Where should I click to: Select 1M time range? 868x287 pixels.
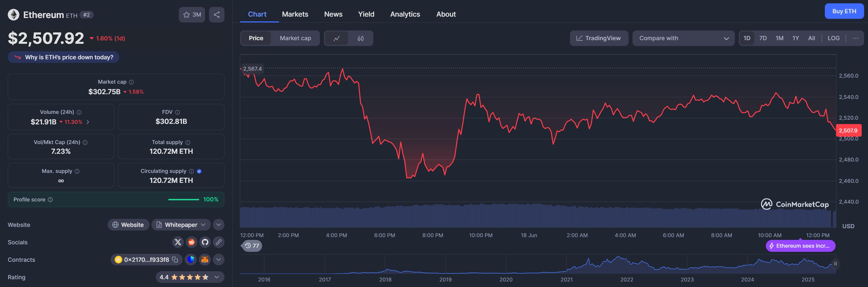[x=779, y=38]
